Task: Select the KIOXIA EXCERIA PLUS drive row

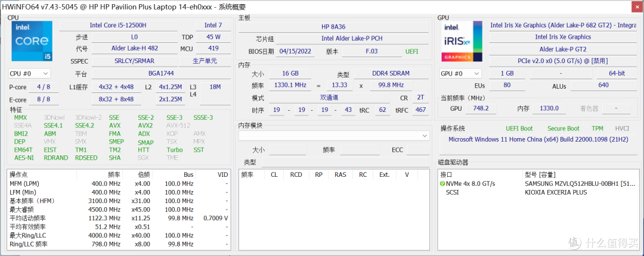Action: [538, 192]
